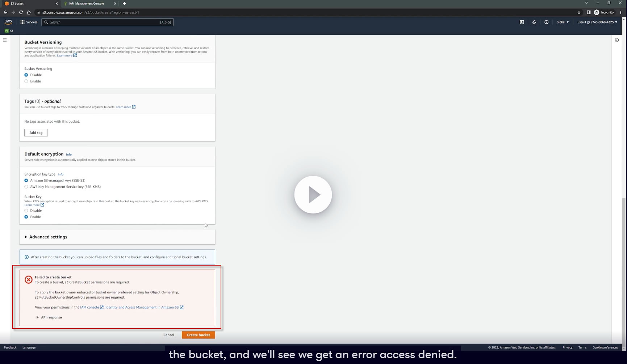Switch to the S3 bucket tab

pos(31,4)
